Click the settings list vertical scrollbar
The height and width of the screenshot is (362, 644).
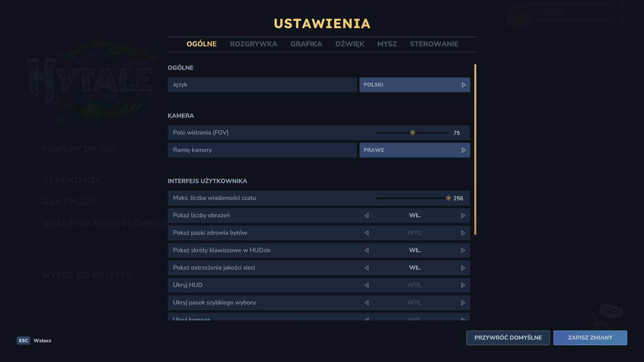tap(475, 149)
